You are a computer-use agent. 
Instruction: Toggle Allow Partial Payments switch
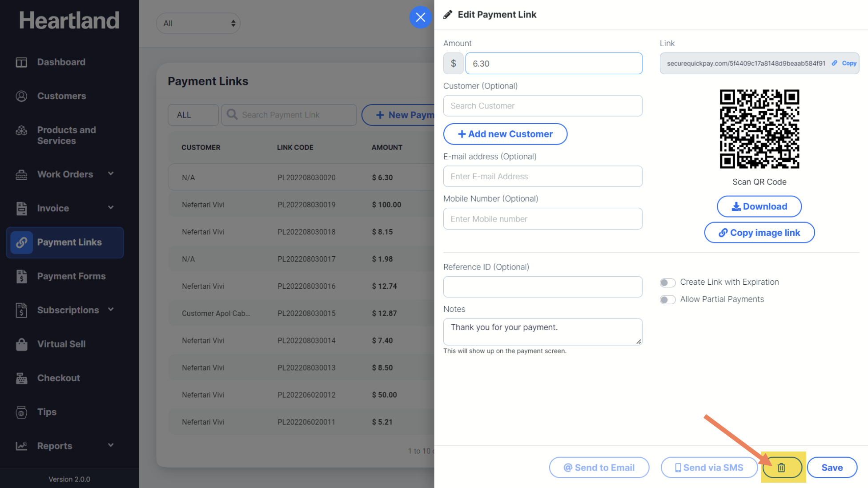[667, 299]
